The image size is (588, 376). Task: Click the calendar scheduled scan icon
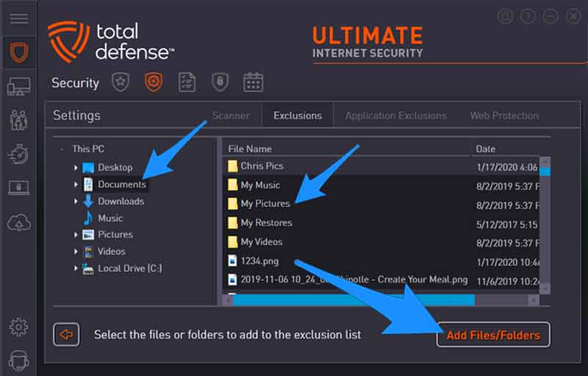[x=253, y=82]
